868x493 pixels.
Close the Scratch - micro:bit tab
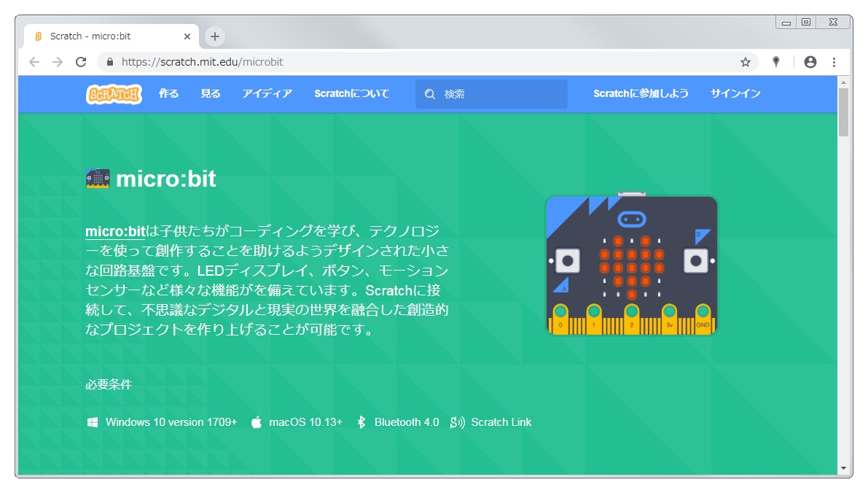pyautogui.click(x=187, y=36)
